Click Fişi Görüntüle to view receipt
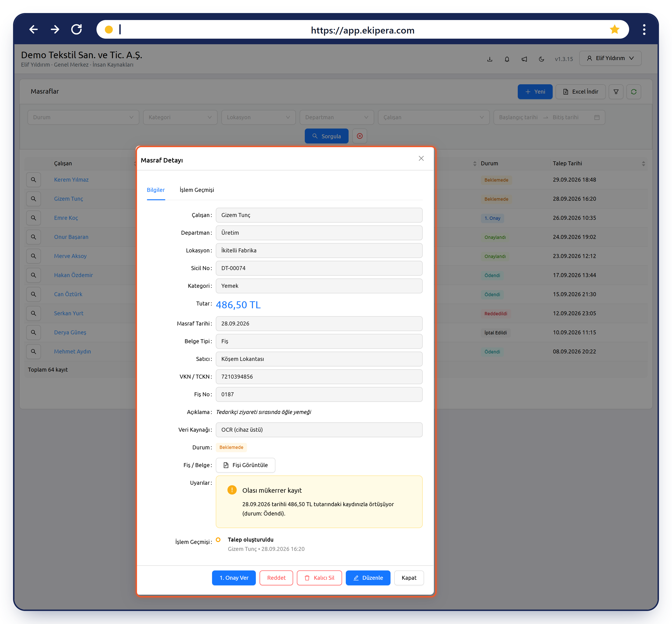 (246, 465)
